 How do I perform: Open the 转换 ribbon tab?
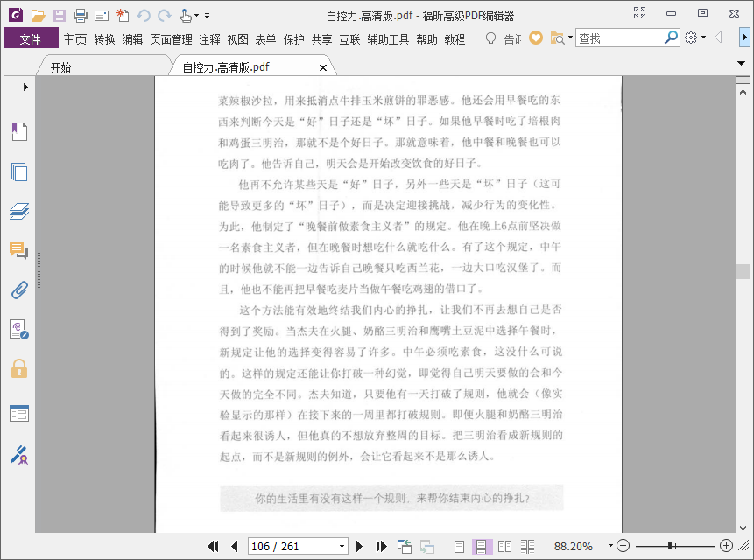click(x=104, y=39)
